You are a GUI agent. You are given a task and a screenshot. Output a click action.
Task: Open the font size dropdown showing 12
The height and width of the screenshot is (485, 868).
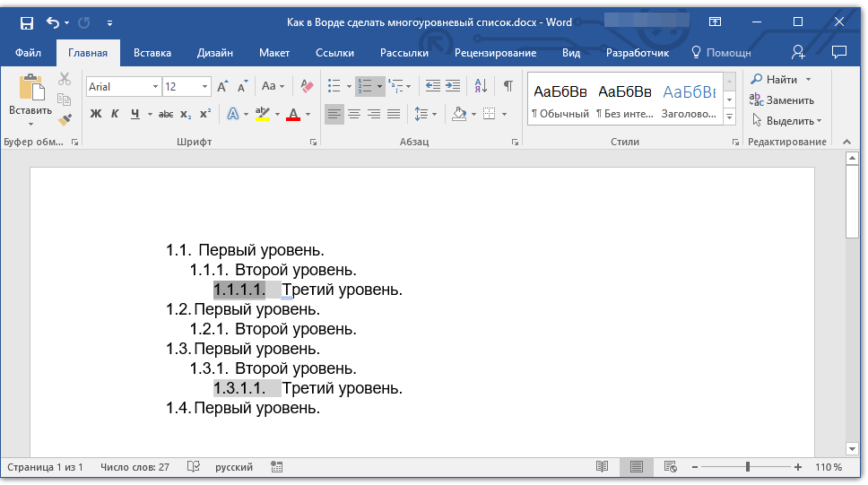pos(205,87)
